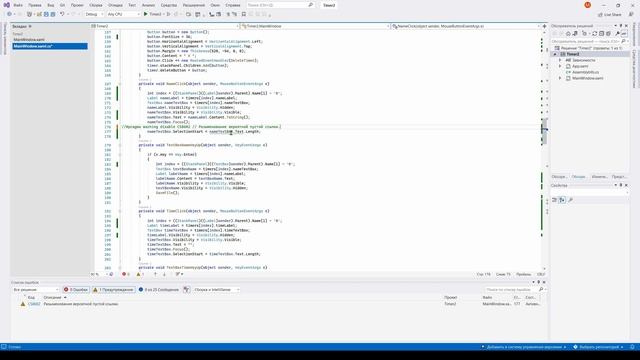
Task: Click the Collapse All icon in Solution Explorer
Action: pyautogui.click(x=601, y=33)
